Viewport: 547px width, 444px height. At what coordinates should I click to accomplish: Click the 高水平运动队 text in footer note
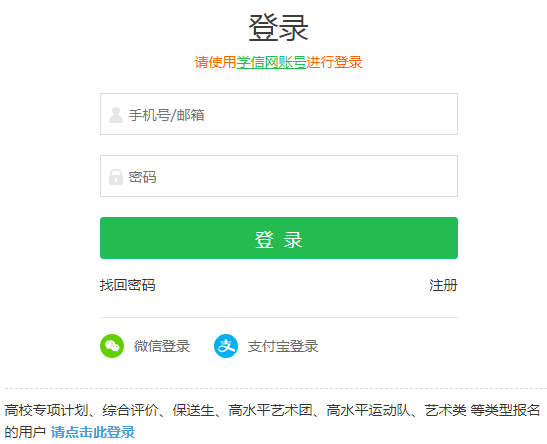[x=368, y=410]
